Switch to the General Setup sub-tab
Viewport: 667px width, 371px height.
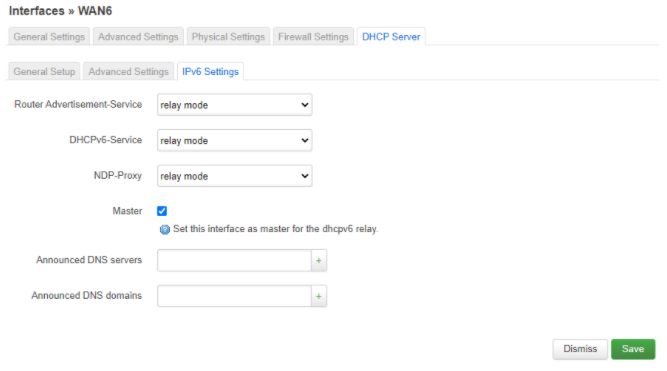[x=44, y=71]
